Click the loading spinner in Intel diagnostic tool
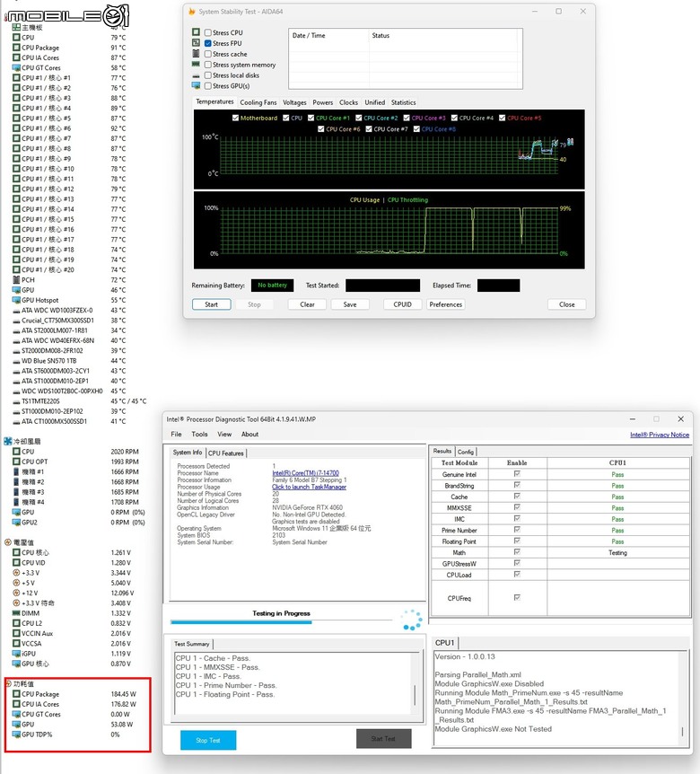 411,620
